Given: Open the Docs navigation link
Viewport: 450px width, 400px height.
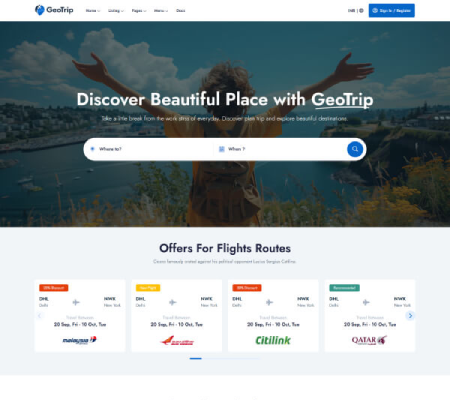Looking at the screenshot, I should point(181,11).
